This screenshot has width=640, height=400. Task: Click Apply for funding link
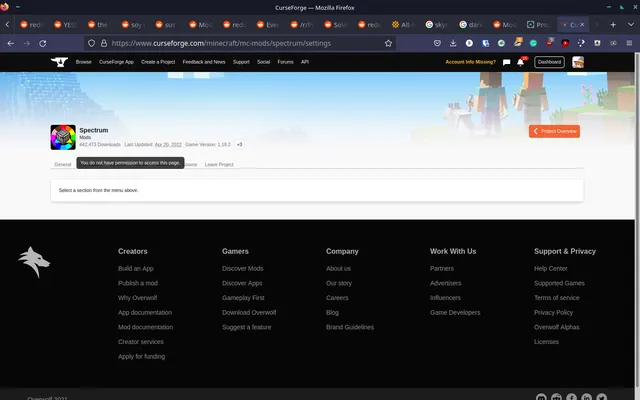pos(142,357)
